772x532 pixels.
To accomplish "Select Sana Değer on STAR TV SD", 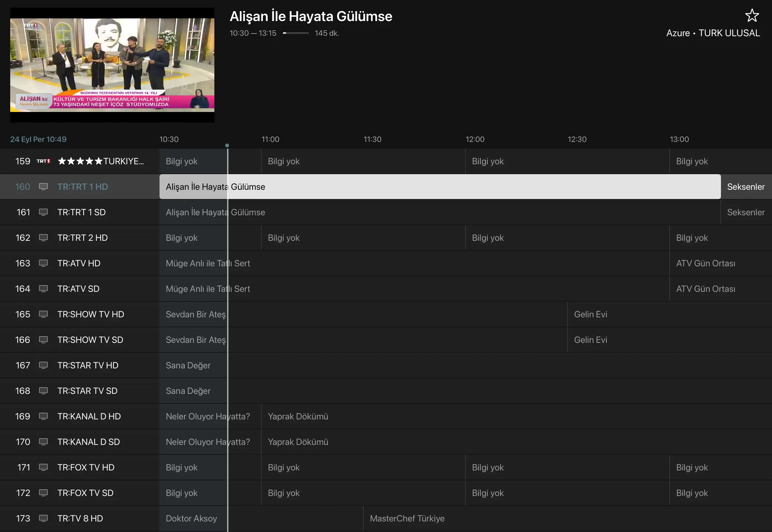I will tap(466, 391).
